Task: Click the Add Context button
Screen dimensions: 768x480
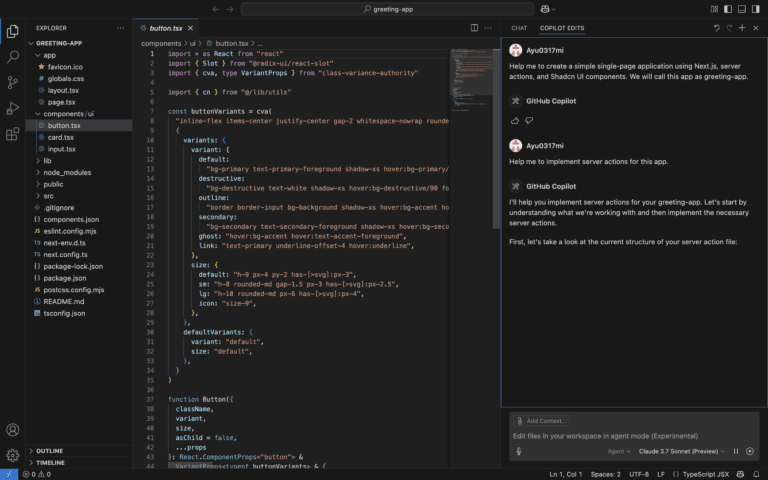Action: (543, 421)
